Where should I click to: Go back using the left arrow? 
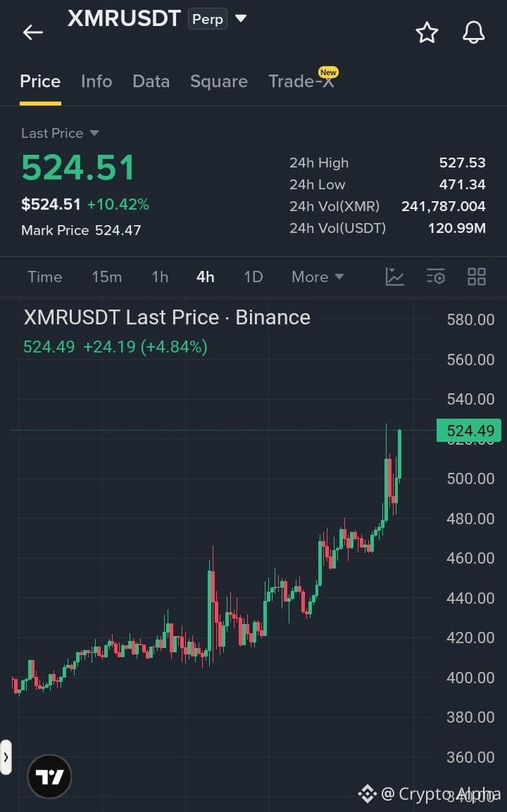pos(32,32)
